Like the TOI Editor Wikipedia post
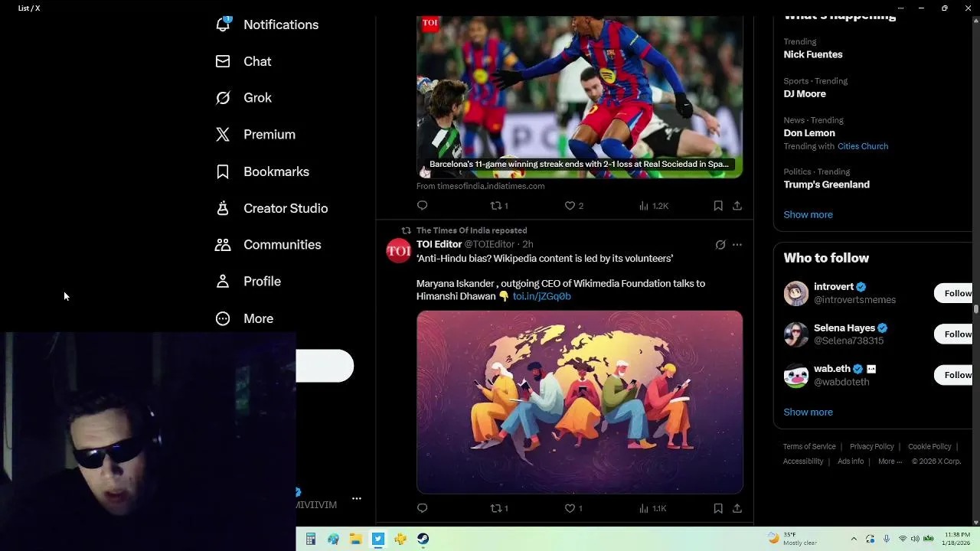Image resolution: width=980 pixels, height=551 pixels. (573, 508)
